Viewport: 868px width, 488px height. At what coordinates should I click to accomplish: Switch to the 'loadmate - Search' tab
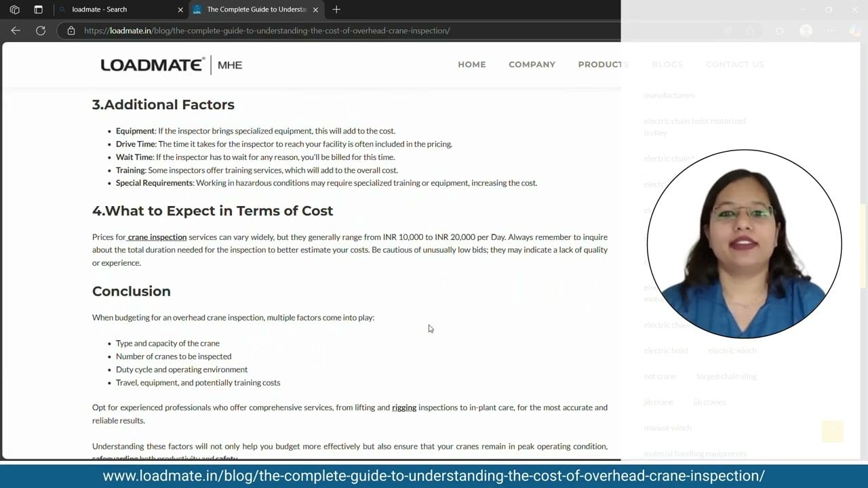click(121, 9)
